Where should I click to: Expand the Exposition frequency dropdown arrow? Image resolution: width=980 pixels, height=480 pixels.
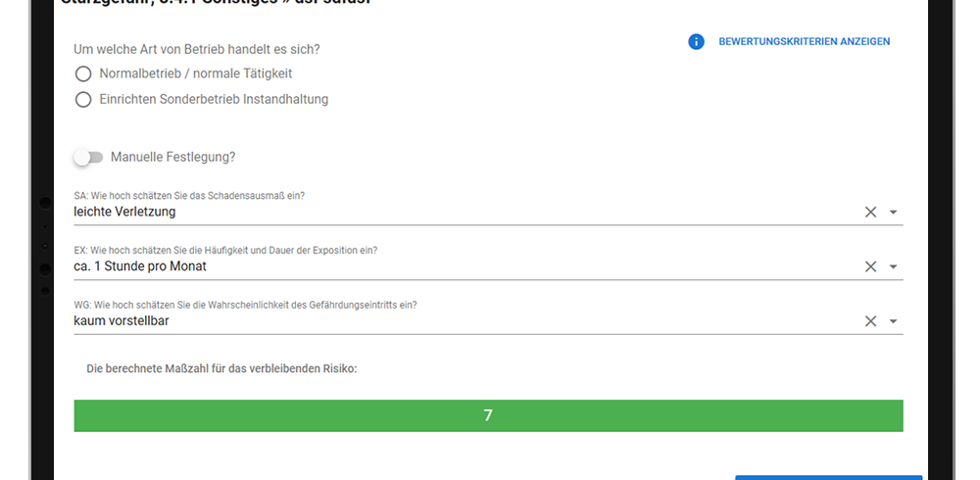tap(893, 266)
